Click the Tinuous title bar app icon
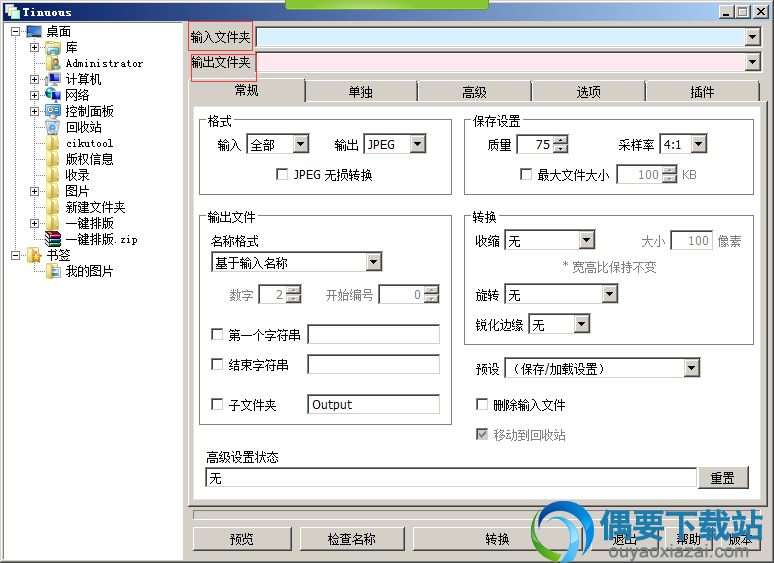 coord(12,11)
